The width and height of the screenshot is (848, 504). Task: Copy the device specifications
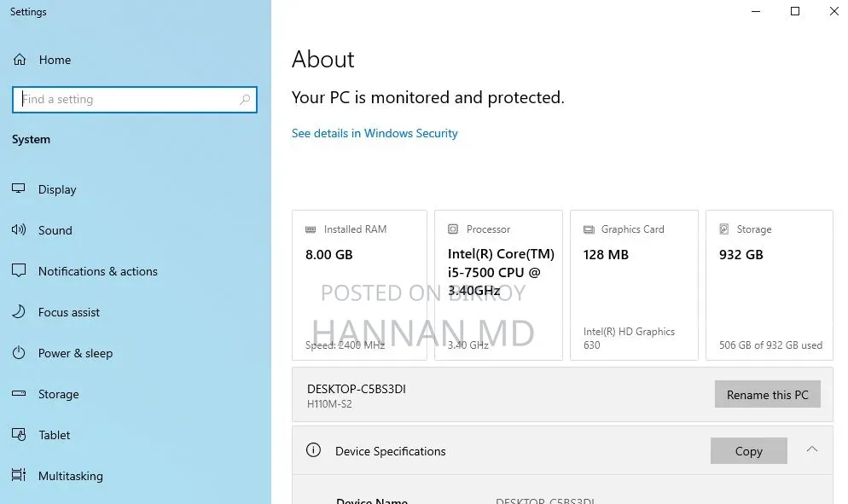tap(748, 450)
